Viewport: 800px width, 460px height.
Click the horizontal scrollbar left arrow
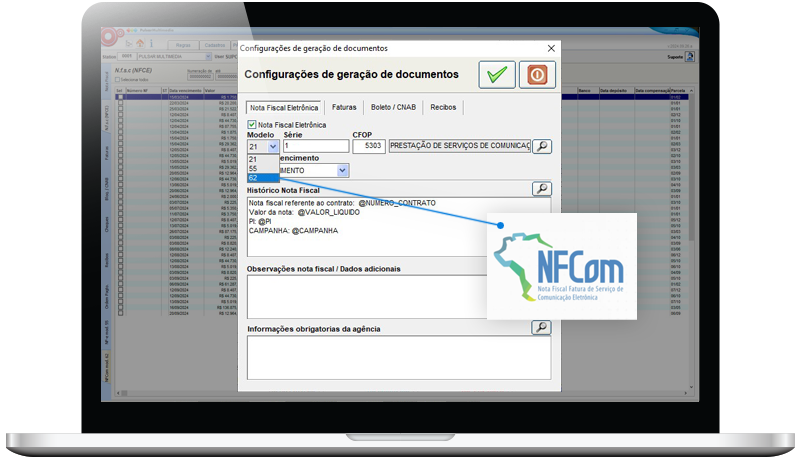tap(119, 393)
